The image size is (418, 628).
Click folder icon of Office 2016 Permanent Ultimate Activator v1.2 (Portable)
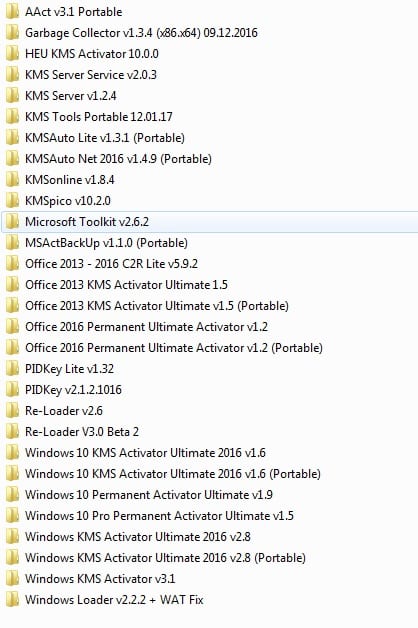[12, 347]
